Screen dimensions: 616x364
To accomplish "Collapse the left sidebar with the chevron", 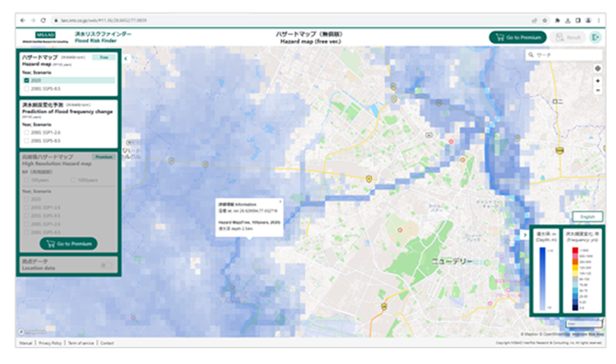I will 125,59.
